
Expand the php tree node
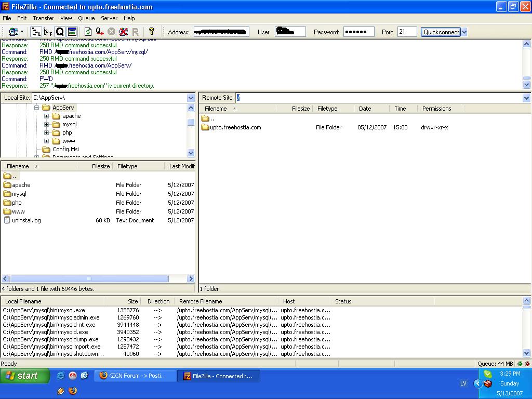click(x=46, y=132)
